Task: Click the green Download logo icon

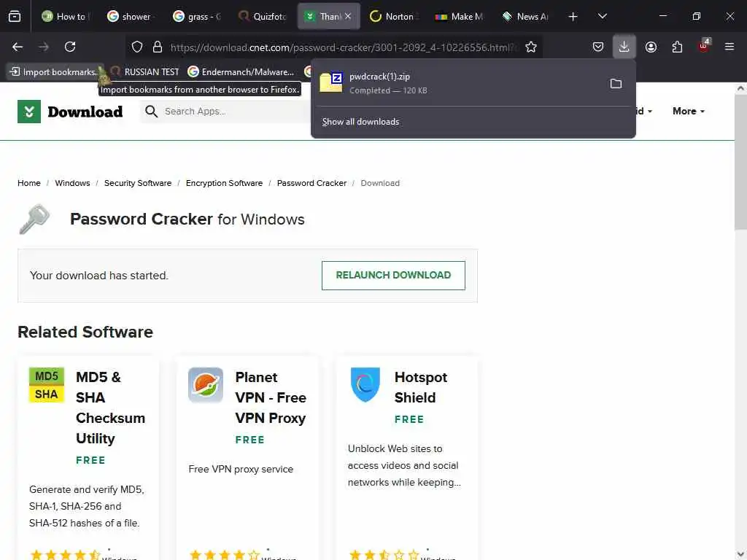Action: [x=29, y=112]
